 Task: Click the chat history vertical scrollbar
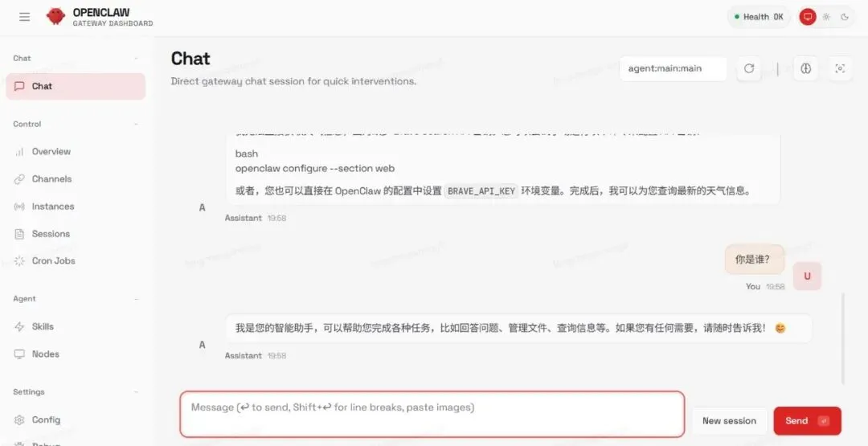coord(842,338)
